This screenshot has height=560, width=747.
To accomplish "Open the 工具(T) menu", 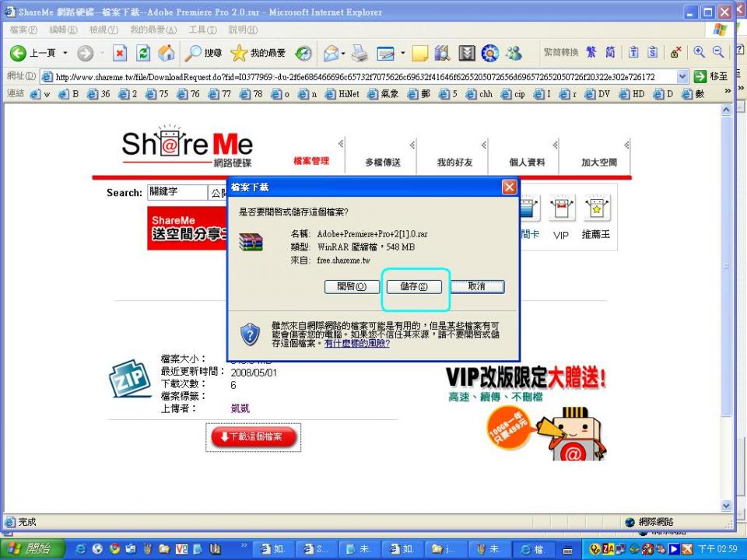I will point(202,30).
